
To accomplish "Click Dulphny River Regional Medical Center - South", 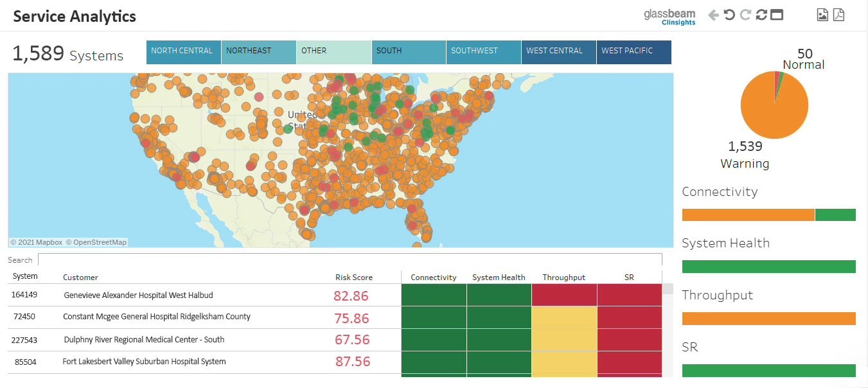I will tap(143, 340).
